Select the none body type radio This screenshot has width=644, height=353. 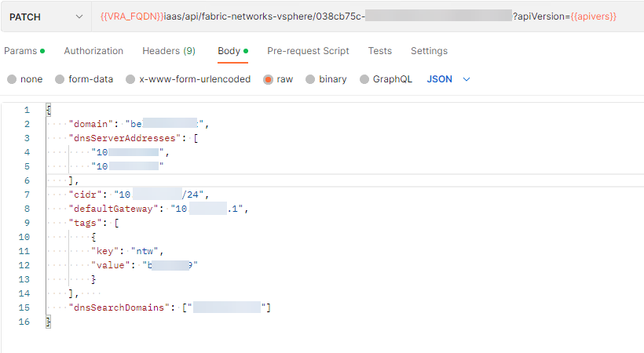click(x=12, y=79)
